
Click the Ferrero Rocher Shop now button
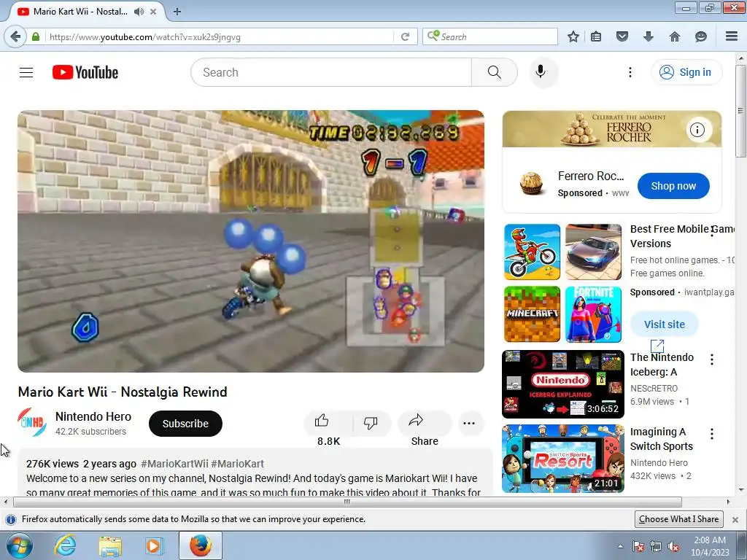673,186
